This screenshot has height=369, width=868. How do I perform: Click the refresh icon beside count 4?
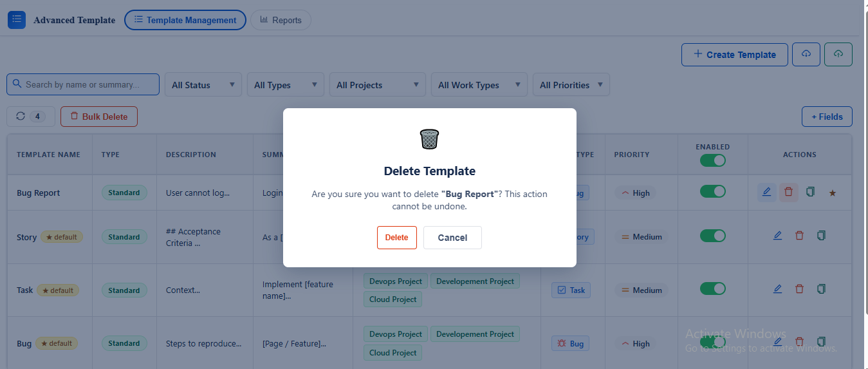pos(20,117)
